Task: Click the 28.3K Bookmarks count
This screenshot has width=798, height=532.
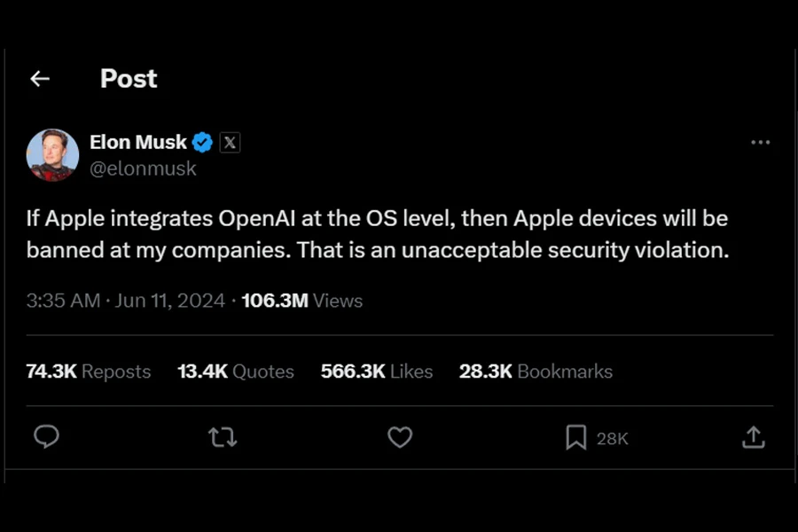Action: tap(536, 372)
